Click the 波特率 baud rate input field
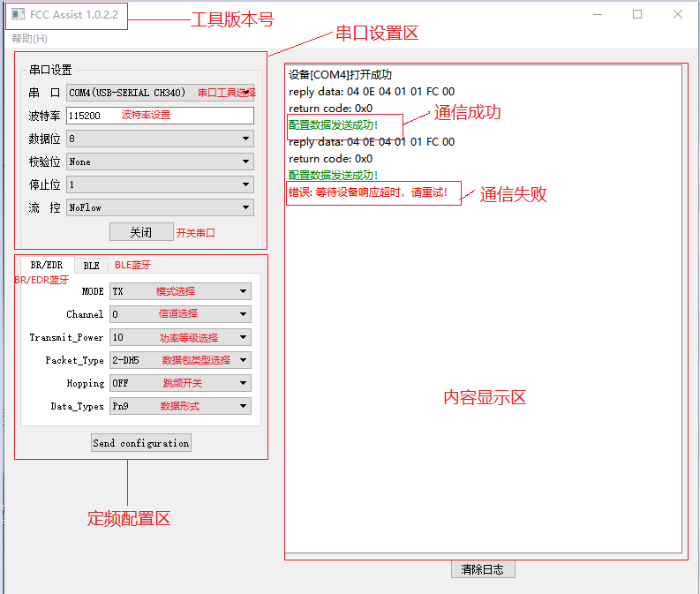Image resolution: width=700 pixels, height=594 pixels. 161,116
